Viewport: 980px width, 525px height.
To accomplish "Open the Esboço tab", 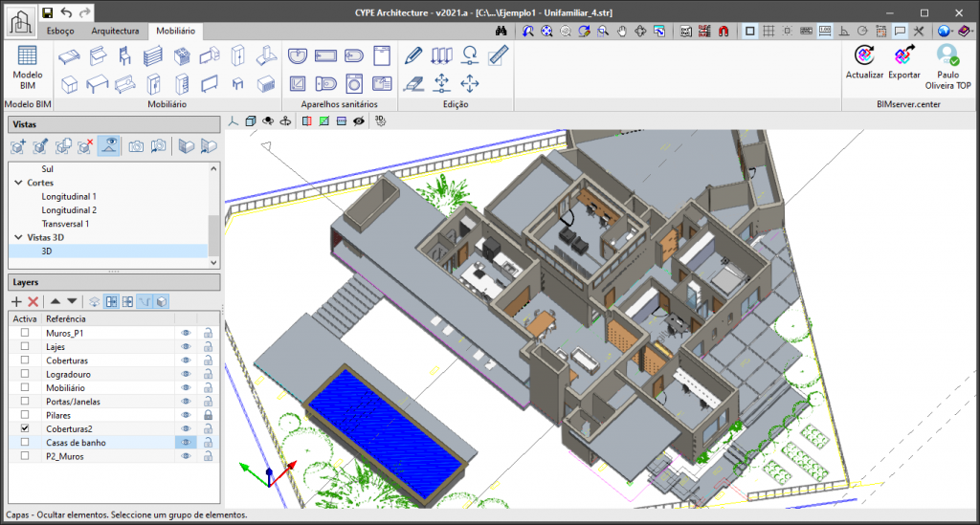I will [60, 31].
